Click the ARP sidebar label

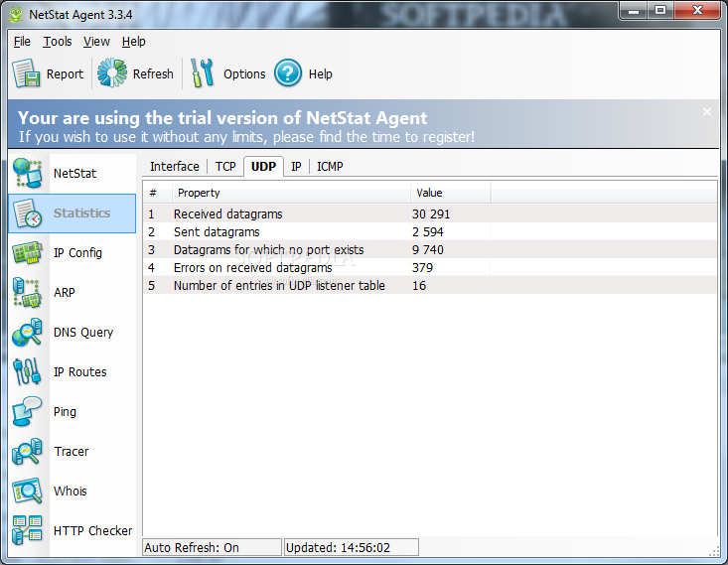(x=65, y=293)
